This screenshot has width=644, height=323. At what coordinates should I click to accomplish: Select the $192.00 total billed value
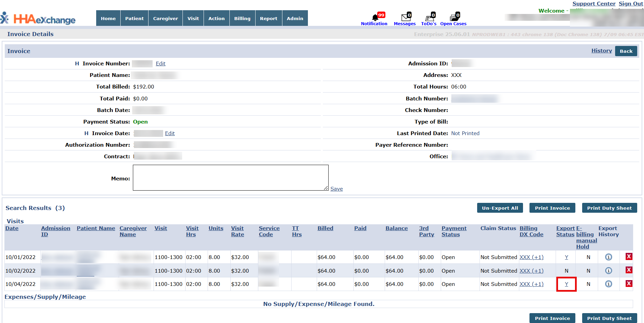tap(143, 87)
